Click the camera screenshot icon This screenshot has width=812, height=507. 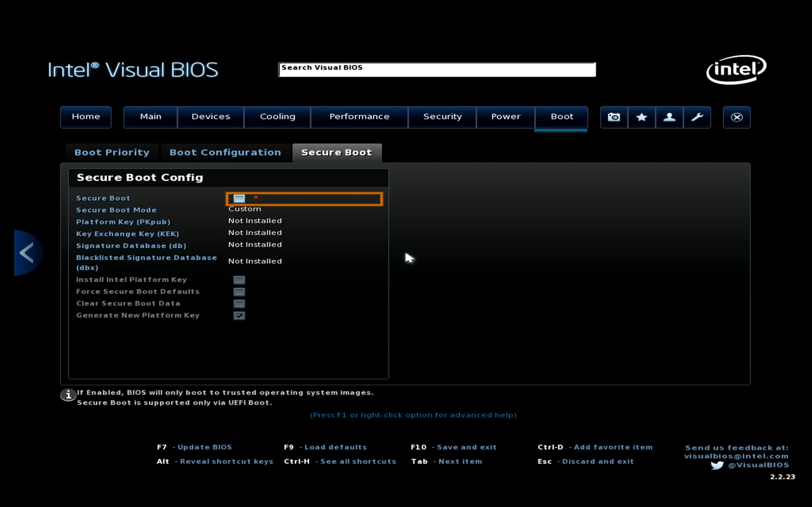(x=614, y=117)
